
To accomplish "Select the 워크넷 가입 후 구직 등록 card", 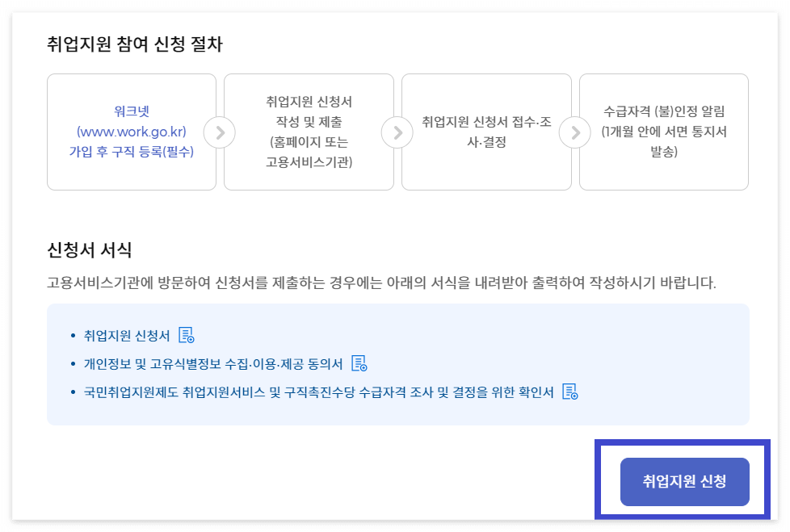I will click(131, 132).
